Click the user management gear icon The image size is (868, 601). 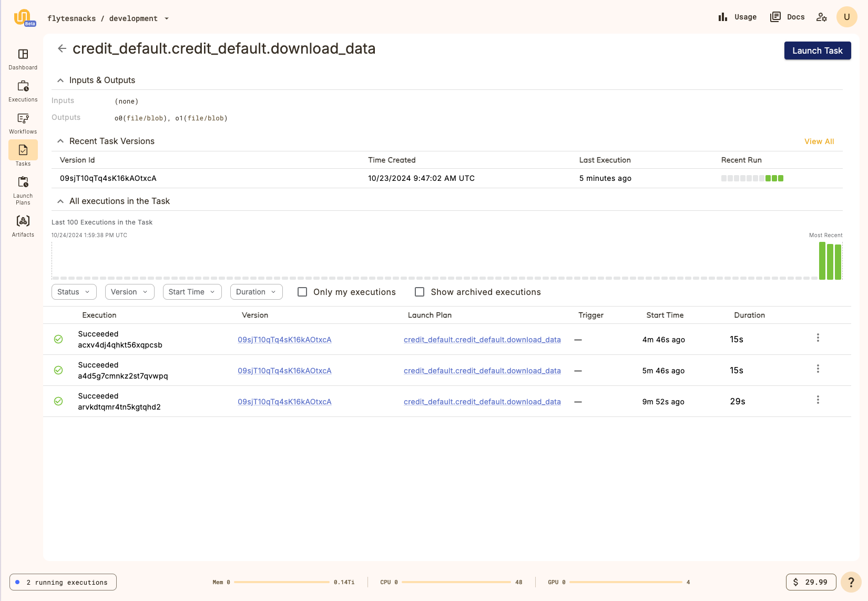tap(821, 17)
